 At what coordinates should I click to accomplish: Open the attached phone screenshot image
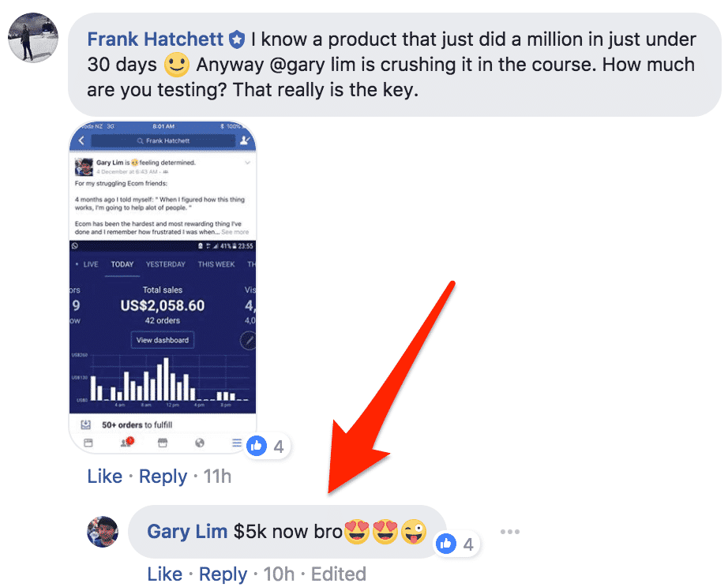point(163,287)
